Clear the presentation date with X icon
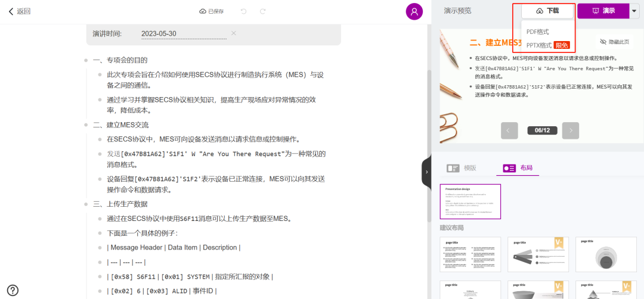644x299 pixels. 234,33
